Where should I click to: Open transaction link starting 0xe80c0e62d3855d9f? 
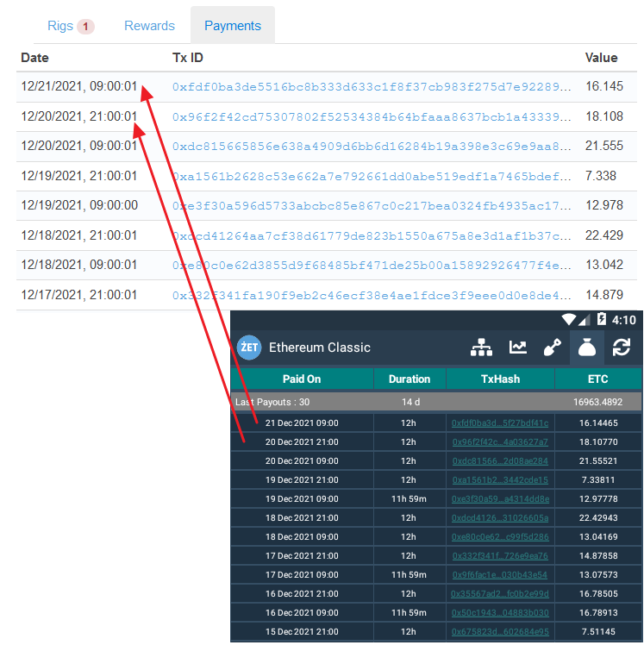[372, 266]
